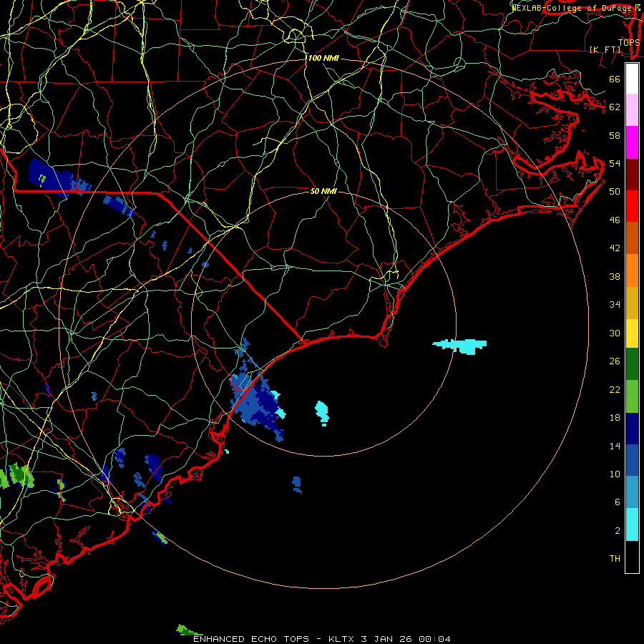The width and height of the screenshot is (644, 644).
Task: Select the light green legend swatch
Action: pyautogui.click(x=632, y=396)
